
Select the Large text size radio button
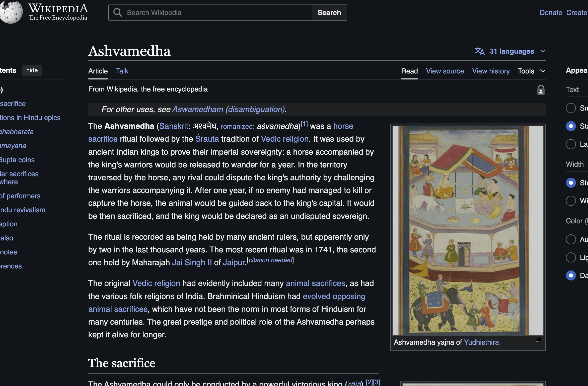pos(571,144)
